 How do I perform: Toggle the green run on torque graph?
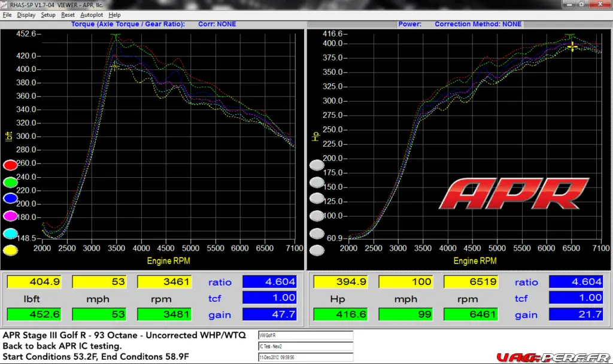(11, 182)
